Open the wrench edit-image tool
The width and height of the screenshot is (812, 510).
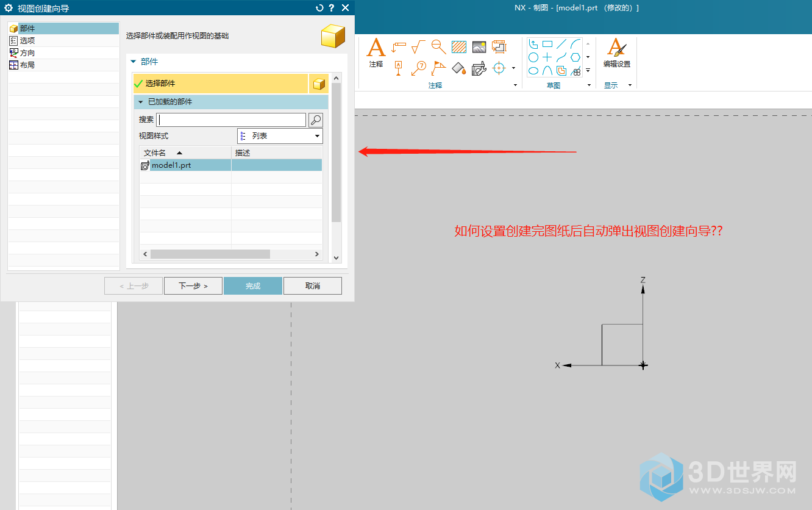[x=479, y=68]
